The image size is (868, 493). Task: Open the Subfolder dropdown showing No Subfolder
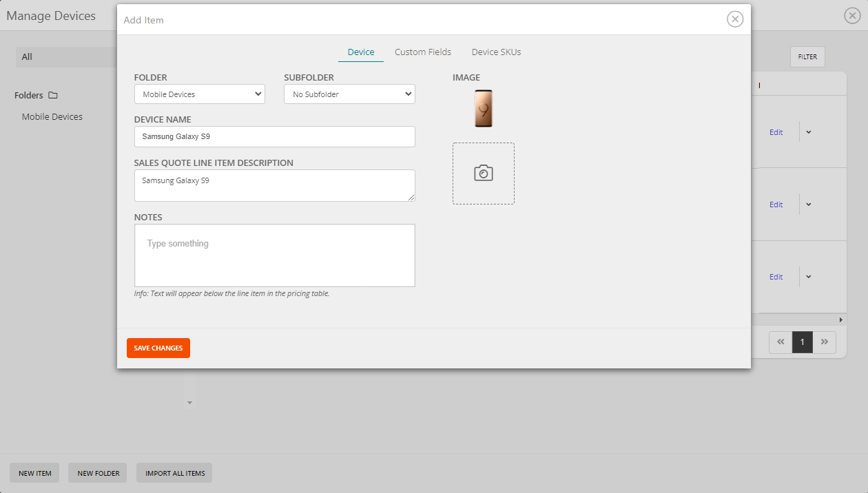click(x=349, y=94)
